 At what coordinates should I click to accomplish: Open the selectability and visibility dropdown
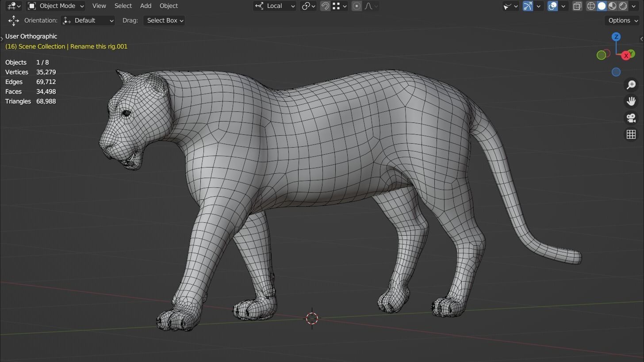click(510, 6)
